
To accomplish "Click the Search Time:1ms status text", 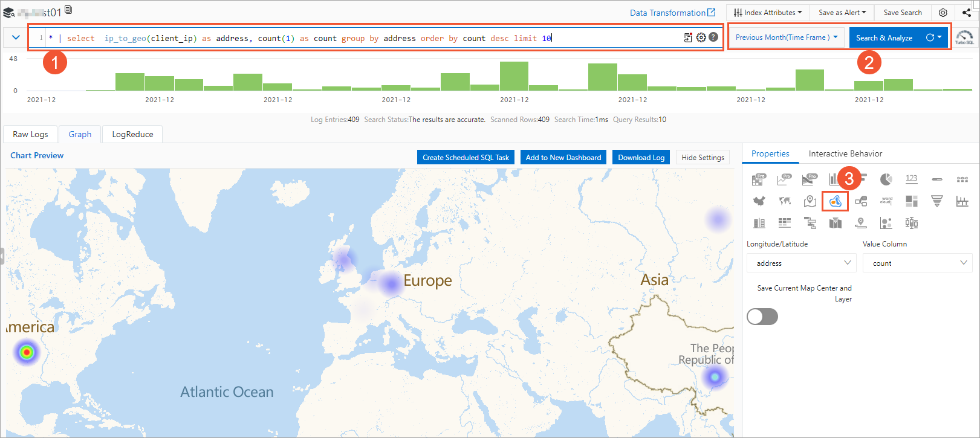I will (581, 120).
